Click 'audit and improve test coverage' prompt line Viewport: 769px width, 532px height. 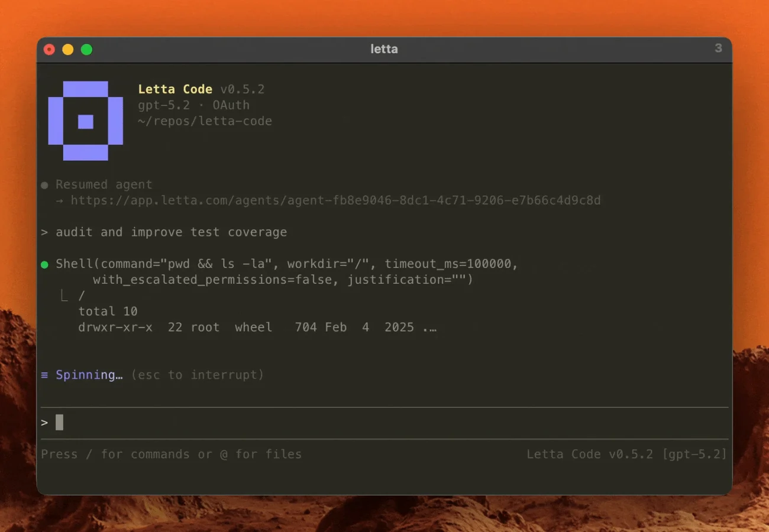pyautogui.click(x=171, y=232)
